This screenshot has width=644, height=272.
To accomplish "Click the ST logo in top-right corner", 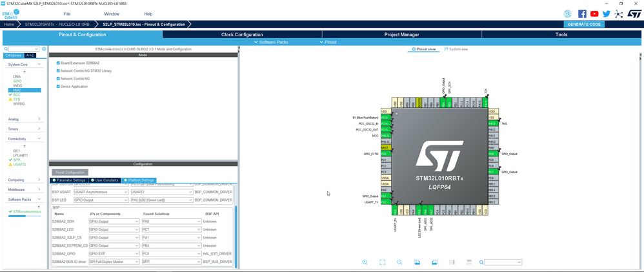I will (x=634, y=14).
